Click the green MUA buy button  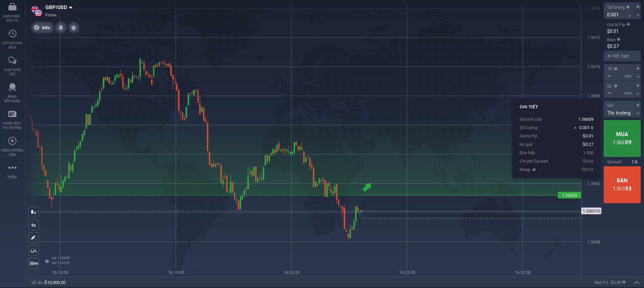pos(622,138)
